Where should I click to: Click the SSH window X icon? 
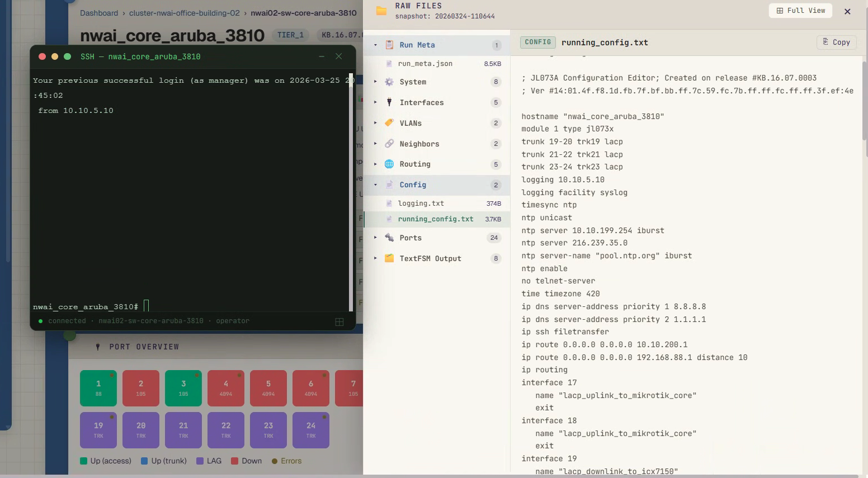click(x=338, y=56)
